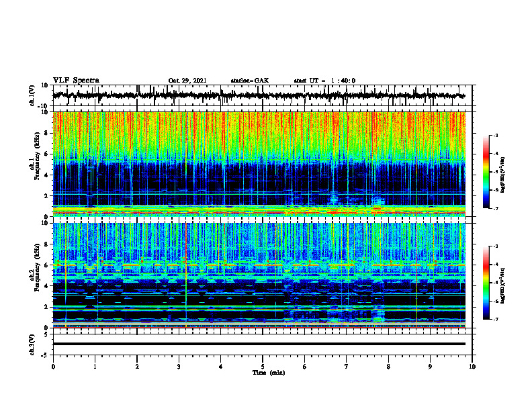Click the time axis tick label "1"
This screenshot has width=532, height=411.
(95, 367)
